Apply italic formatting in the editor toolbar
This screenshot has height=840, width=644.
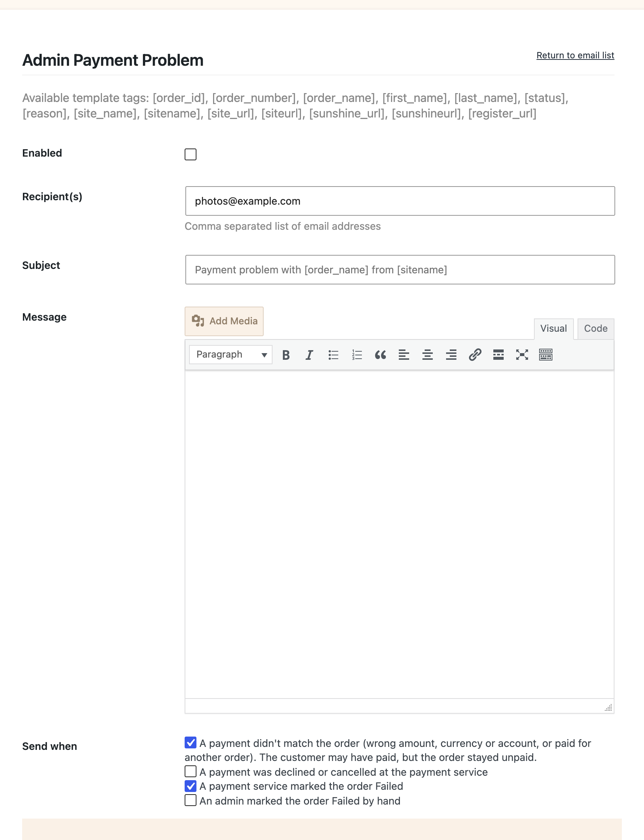pos(309,355)
